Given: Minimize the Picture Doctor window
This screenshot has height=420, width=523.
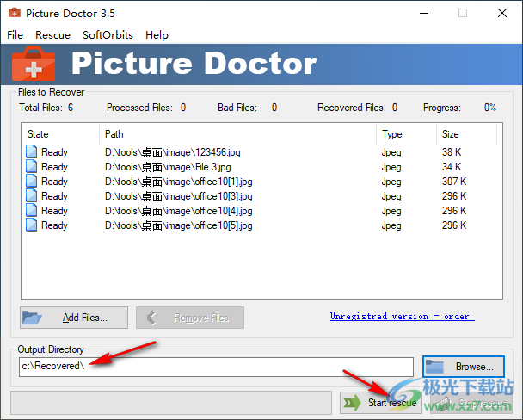Looking at the screenshot, I should (x=424, y=14).
